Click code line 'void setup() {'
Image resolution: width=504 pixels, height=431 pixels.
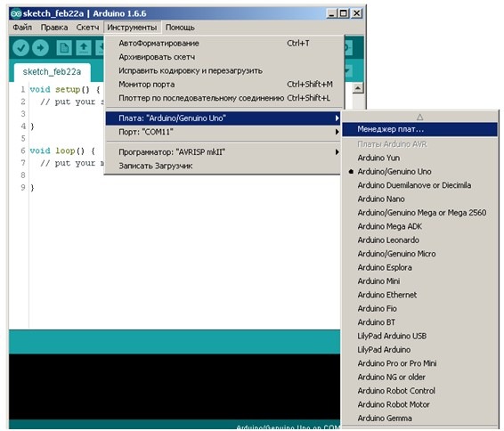tap(65, 90)
